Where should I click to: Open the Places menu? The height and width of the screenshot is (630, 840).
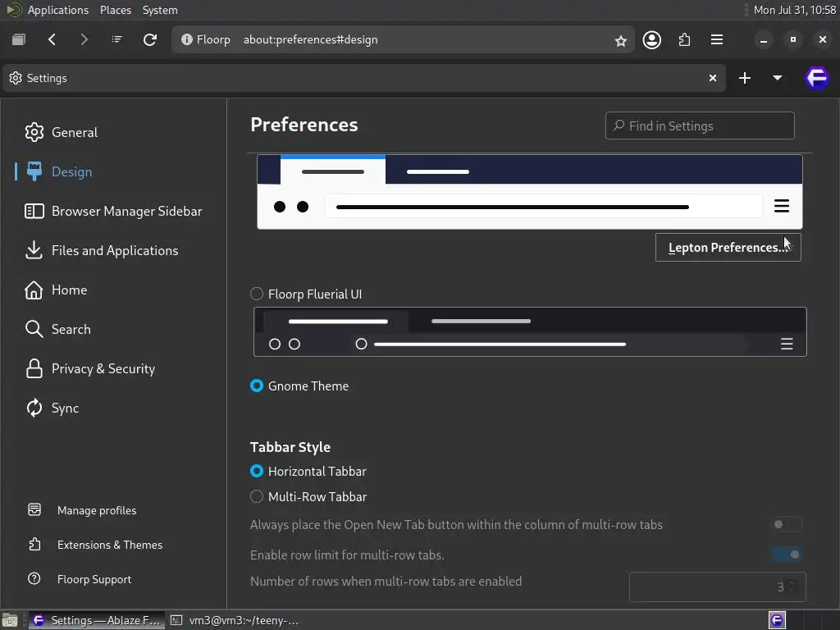pos(115,10)
